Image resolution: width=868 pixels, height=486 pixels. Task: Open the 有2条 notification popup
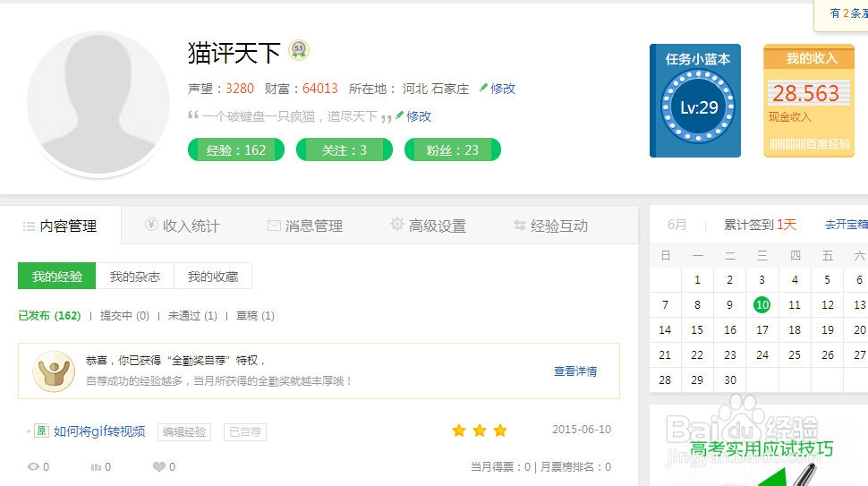[841, 14]
